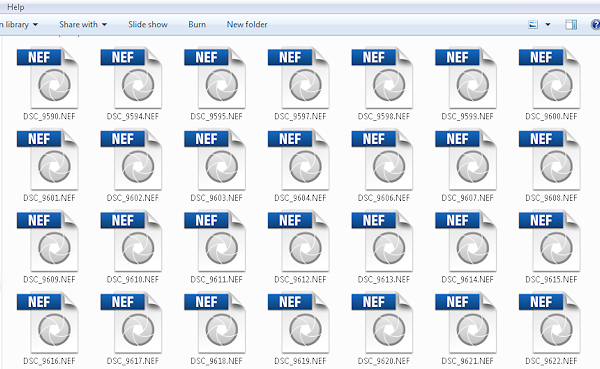Select the DSC_9600.NEF file icon

pos(550,78)
